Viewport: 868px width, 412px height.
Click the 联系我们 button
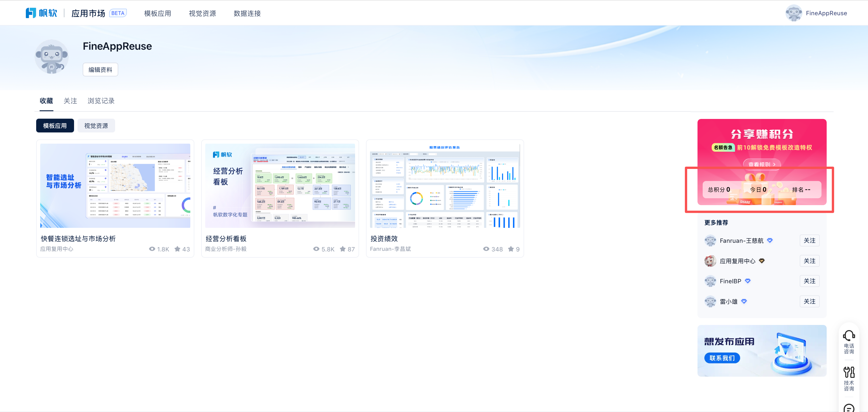(x=722, y=358)
